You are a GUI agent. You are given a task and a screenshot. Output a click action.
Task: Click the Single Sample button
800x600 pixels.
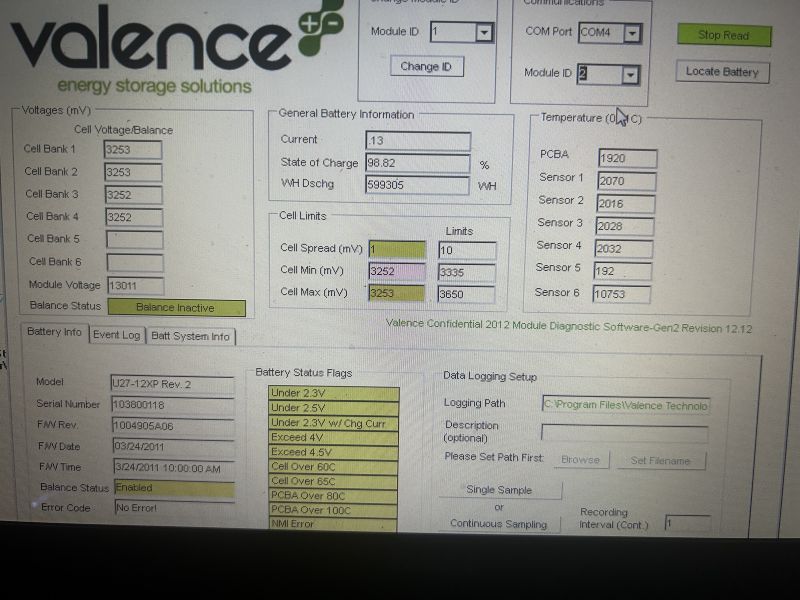click(x=499, y=490)
